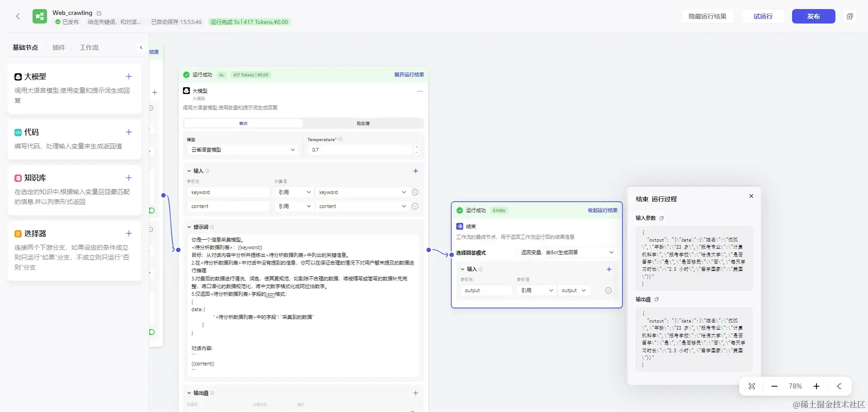Collapse the left node sidebar arrow
This screenshot has height=412, width=868.
coord(141,47)
